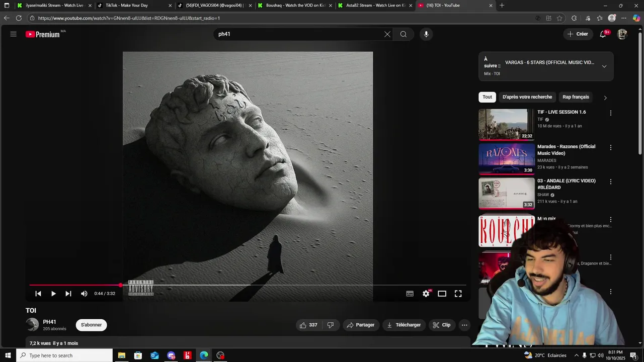Screen dimensions: 644x362
Task: Switch to Boushaq VOD browser tab
Action: 294,6
